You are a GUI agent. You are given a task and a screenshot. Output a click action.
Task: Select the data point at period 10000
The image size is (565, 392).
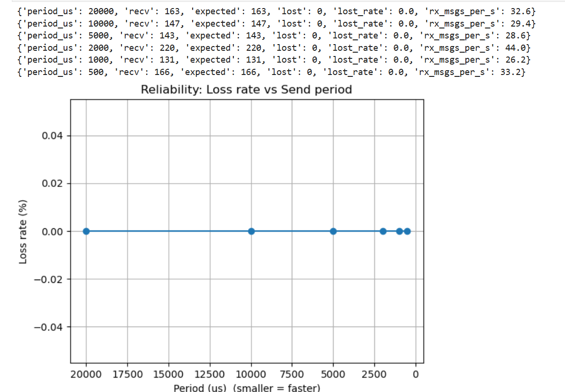point(251,231)
